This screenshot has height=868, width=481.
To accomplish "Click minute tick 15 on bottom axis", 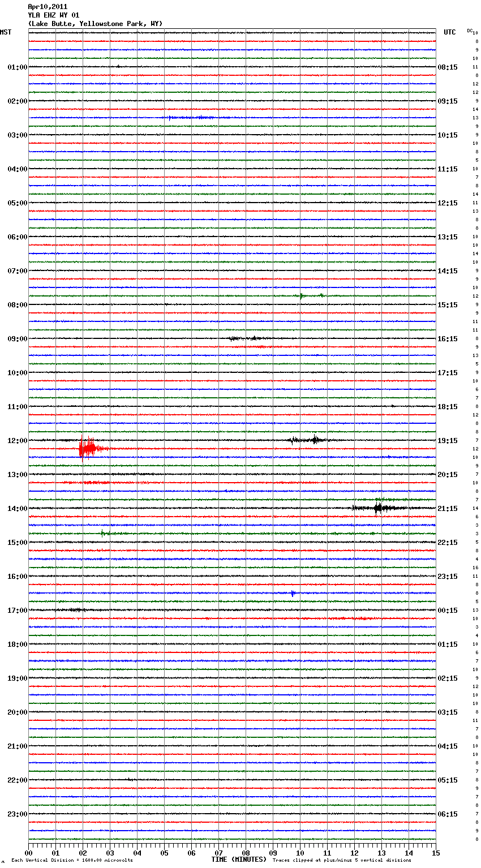I will (x=436, y=853).
